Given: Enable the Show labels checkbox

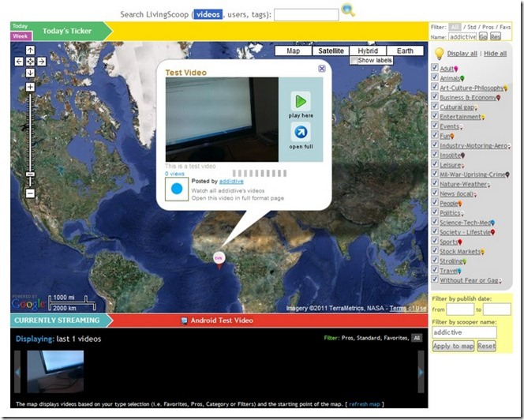Looking at the screenshot, I should 354,61.
